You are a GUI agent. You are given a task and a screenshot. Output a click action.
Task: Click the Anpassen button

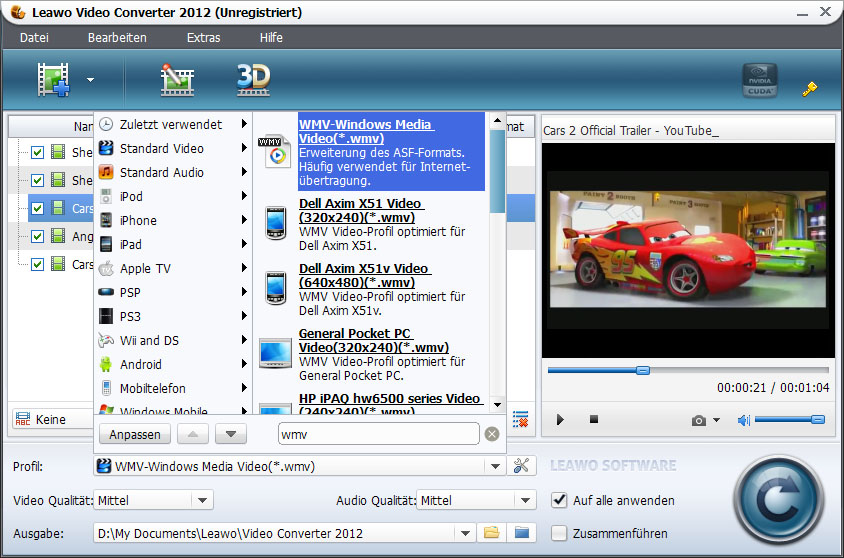134,434
